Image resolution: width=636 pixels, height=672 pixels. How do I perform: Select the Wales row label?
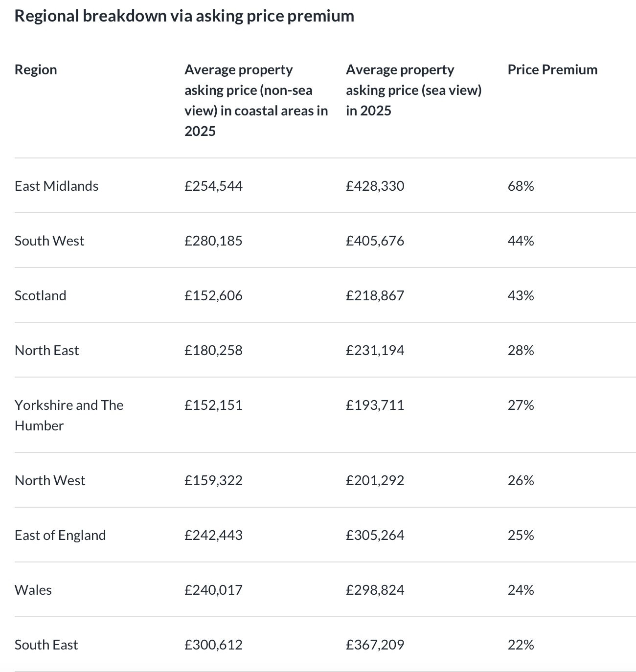[x=33, y=590]
